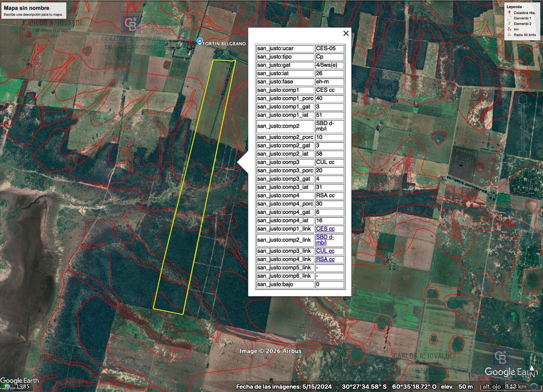Image resolution: width=543 pixels, height=392 pixels.
Task: Click the km path icon in legend
Action: (509, 29)
